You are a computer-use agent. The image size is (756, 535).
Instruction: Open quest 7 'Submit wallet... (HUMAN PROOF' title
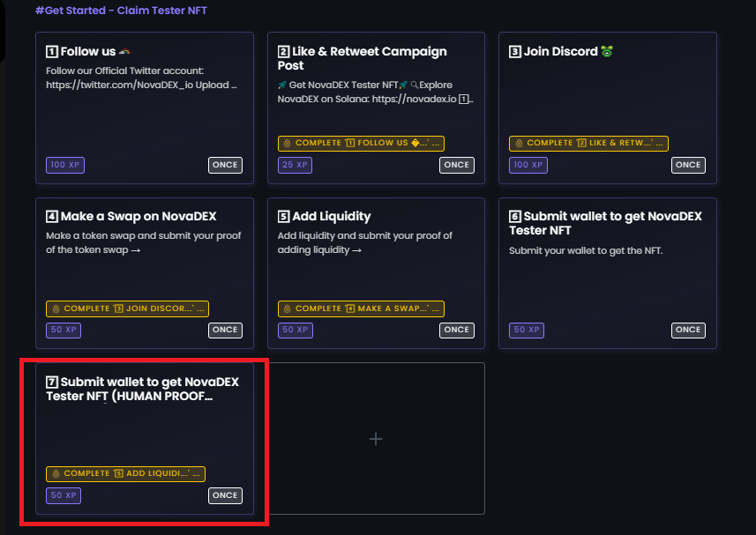coord(142,389)
